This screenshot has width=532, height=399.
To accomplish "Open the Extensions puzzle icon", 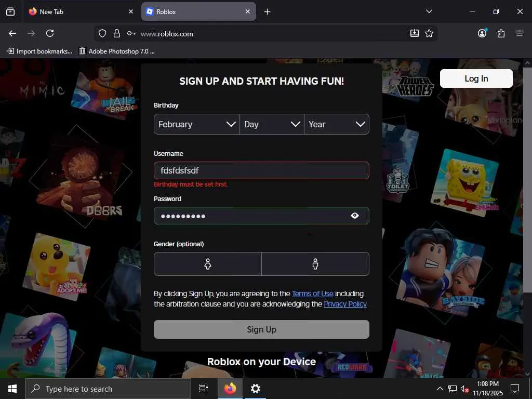I will 501,33.
